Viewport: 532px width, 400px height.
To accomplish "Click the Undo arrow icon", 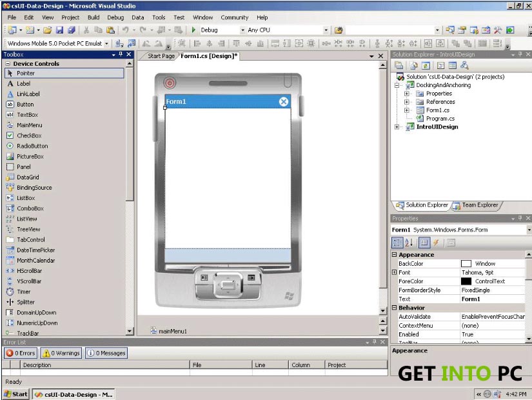I will click(x=126, y=30).
